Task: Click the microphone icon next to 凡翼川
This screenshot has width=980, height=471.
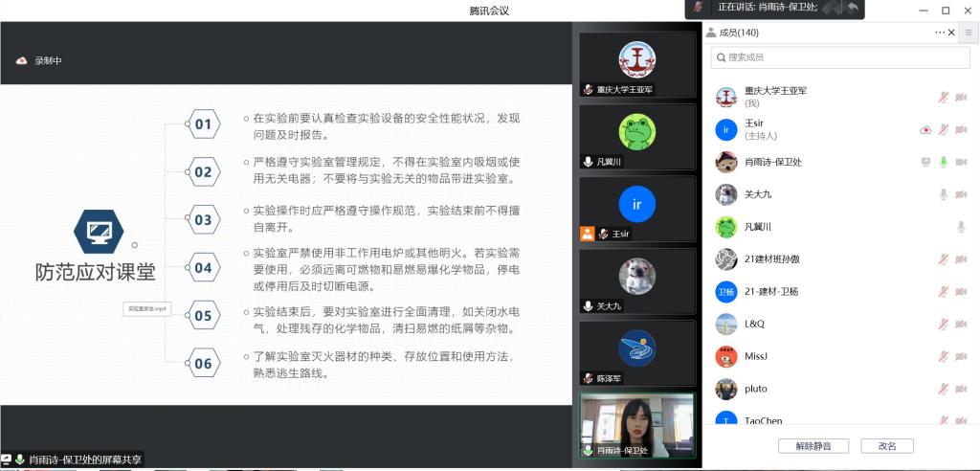Action: point(961,227)
